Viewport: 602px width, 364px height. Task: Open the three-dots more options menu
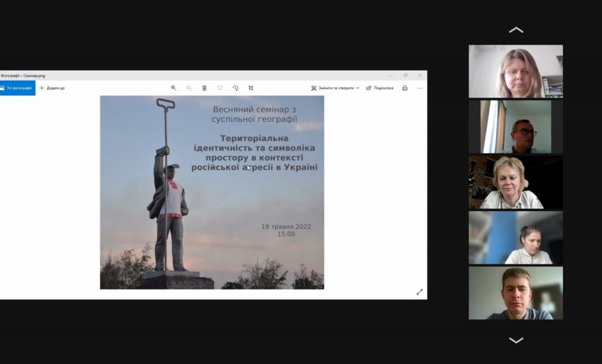pyautogui.click(x=420, y=88)
